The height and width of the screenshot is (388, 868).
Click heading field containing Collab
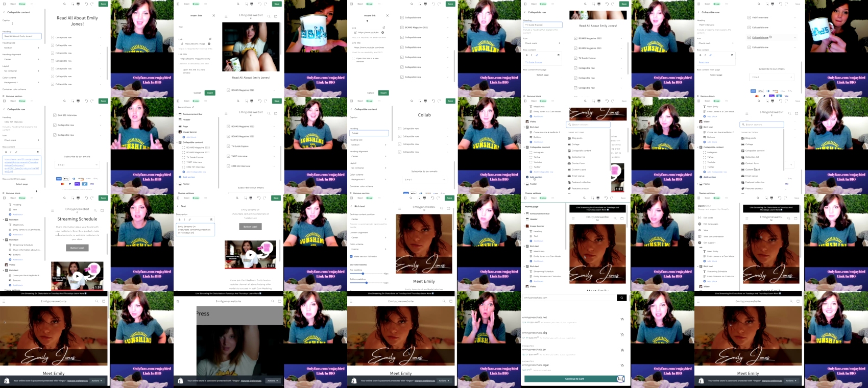click(x=369, y=133)
